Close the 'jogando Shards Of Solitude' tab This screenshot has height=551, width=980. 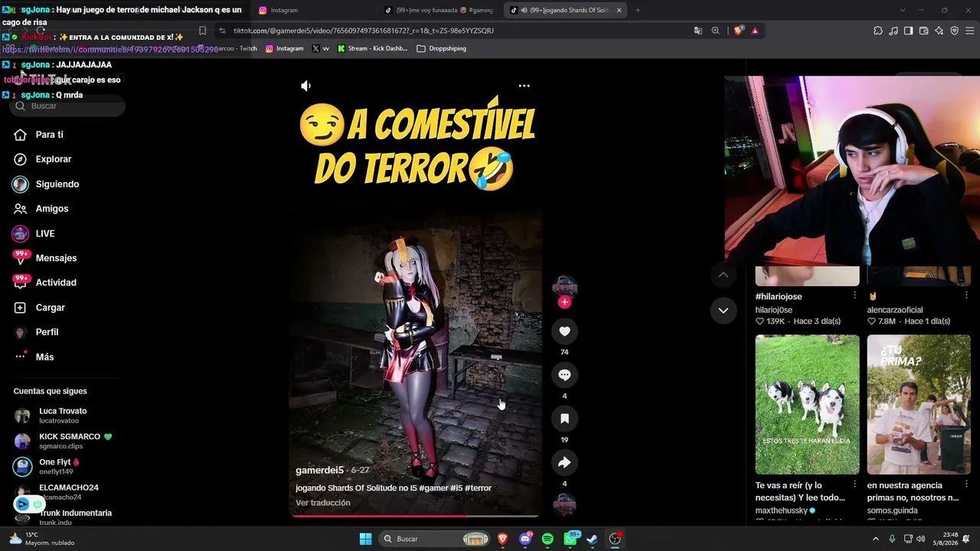619,10
